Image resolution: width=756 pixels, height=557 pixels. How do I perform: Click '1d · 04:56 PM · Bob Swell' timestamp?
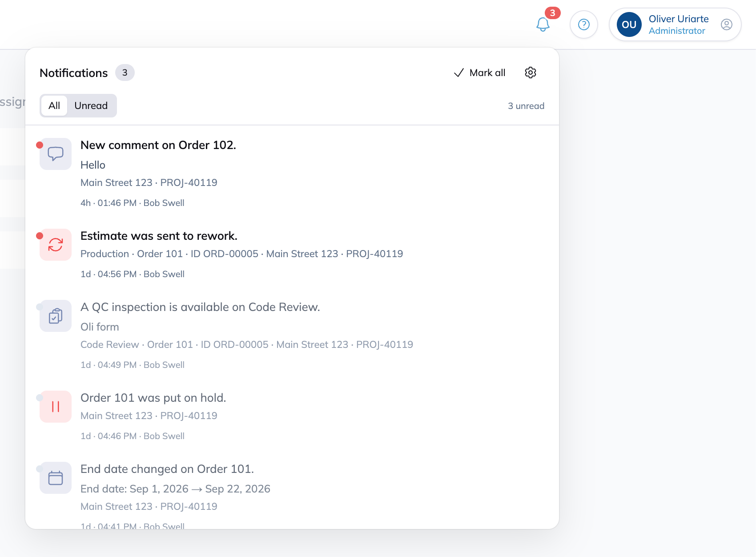pyautogui.click(x=133, y=274)
